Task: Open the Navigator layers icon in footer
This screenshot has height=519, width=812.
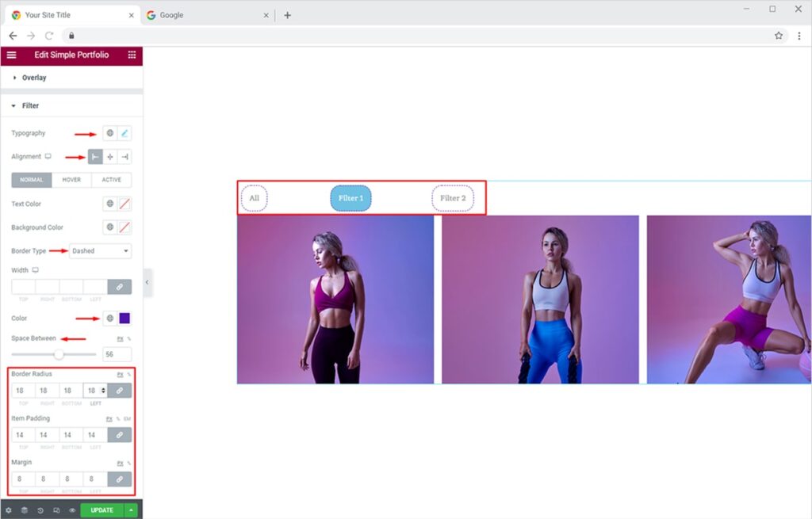Action: [x=25, y=510]
